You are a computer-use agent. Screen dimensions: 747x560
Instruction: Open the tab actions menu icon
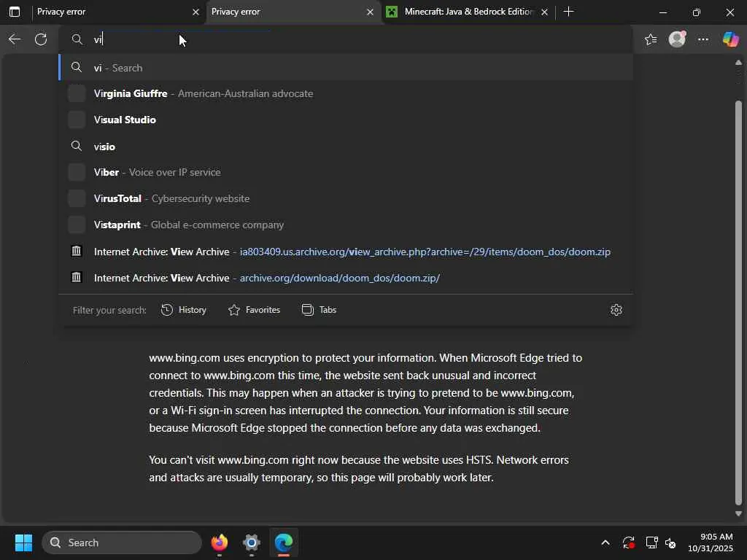[x=15, y=12]
